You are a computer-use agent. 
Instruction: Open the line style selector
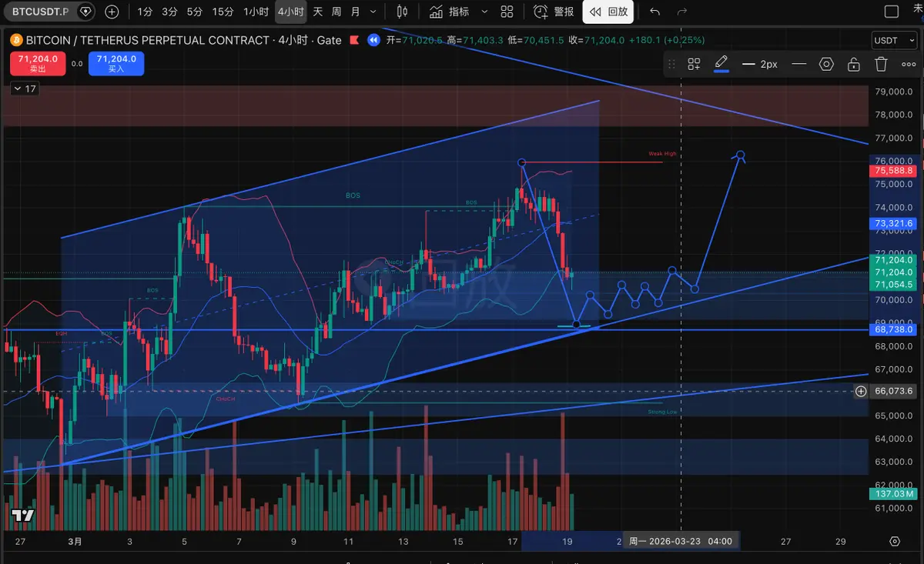pyautogui.click(x=799, y=65)
